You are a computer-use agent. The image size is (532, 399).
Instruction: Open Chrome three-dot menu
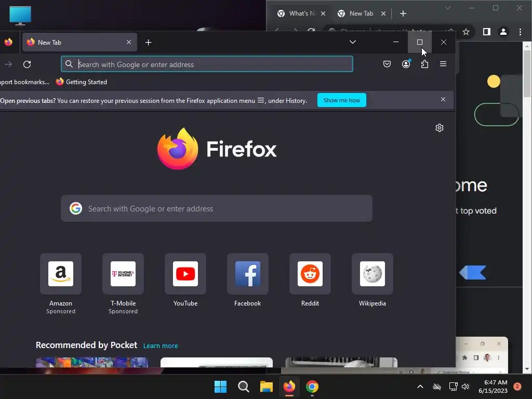point(520,32)
